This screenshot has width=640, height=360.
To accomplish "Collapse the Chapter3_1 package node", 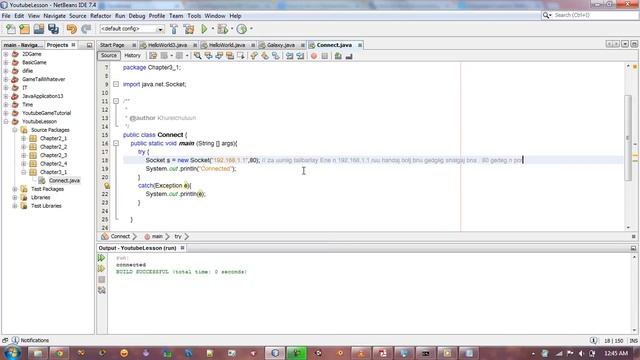I will coord(24,172).
